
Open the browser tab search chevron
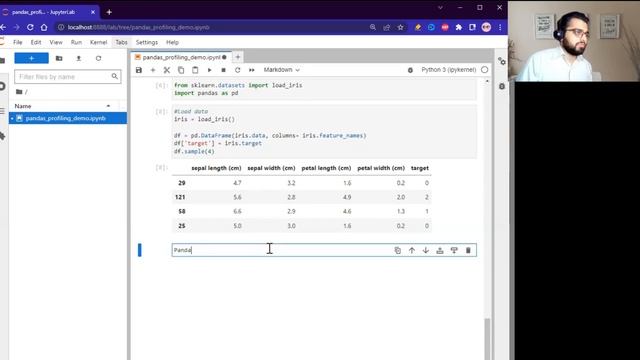tap(440, 8)
